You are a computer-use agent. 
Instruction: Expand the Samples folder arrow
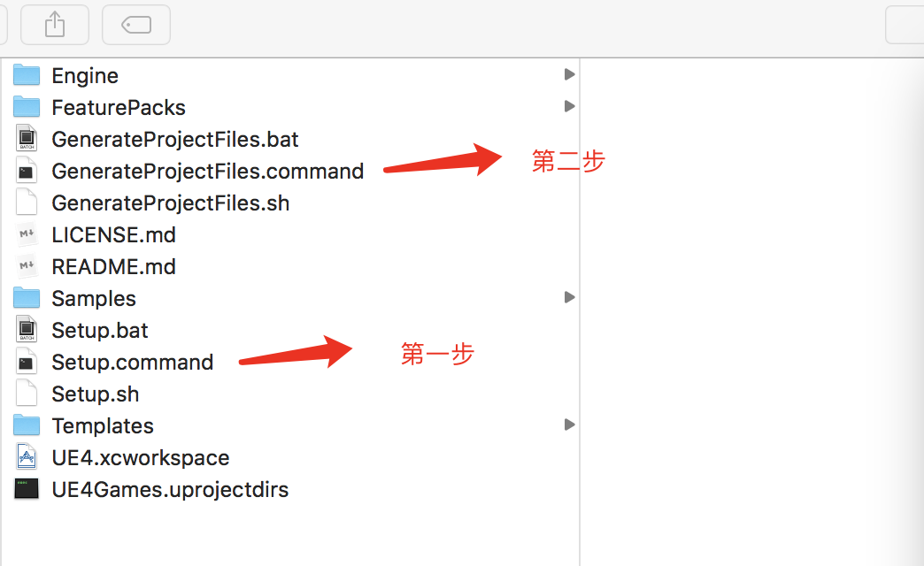569,297
